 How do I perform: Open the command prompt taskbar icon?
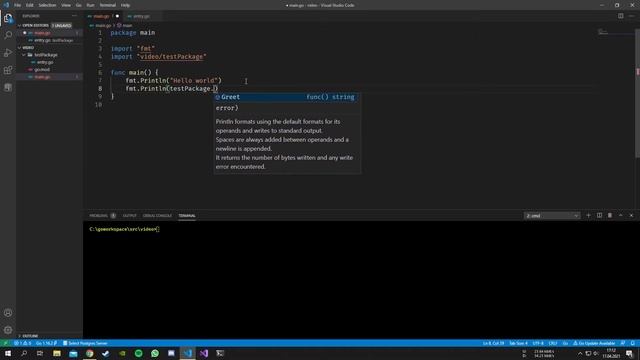(220, 353)
